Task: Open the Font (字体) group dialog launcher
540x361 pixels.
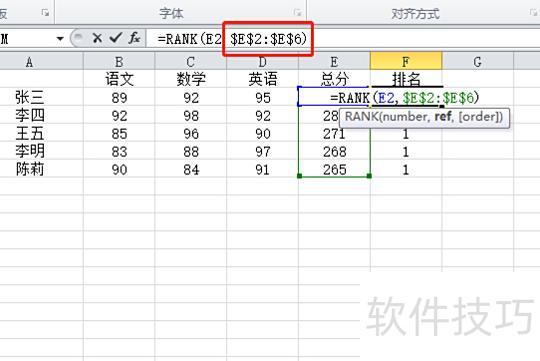Action: pos(297,13)
